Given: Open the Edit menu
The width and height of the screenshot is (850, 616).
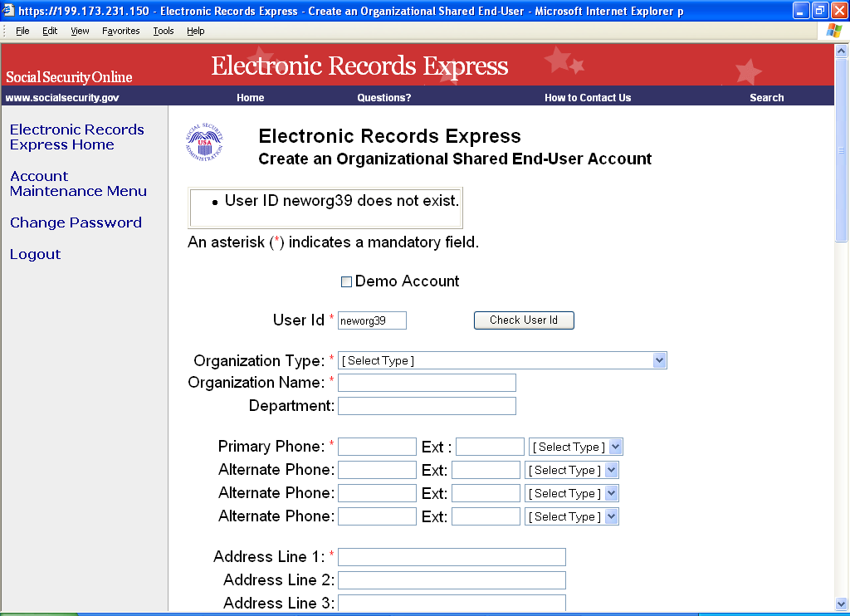Looking at the screenshot, I should click(50, 31).
